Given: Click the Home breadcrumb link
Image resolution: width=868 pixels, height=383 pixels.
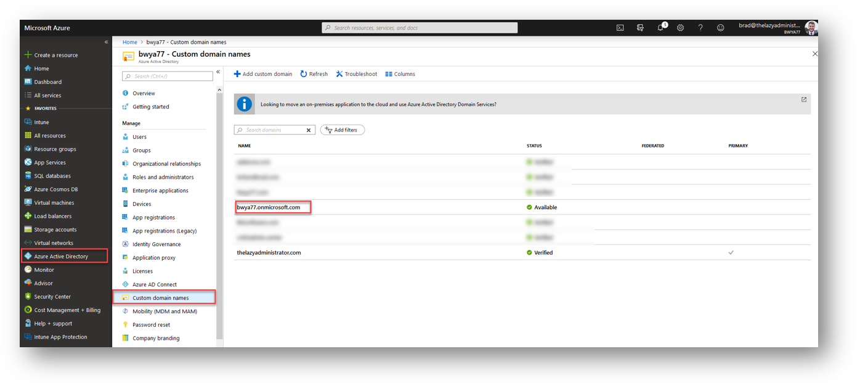Looking at the screenshot, I should [x=130, y=42].
